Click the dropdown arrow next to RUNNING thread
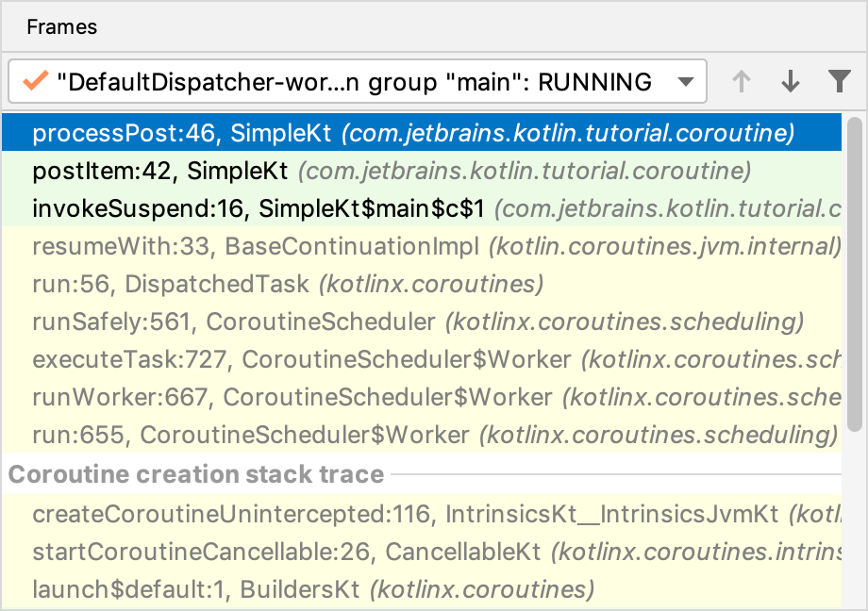Viewport: 868px width, 611px height. point(686,82)
